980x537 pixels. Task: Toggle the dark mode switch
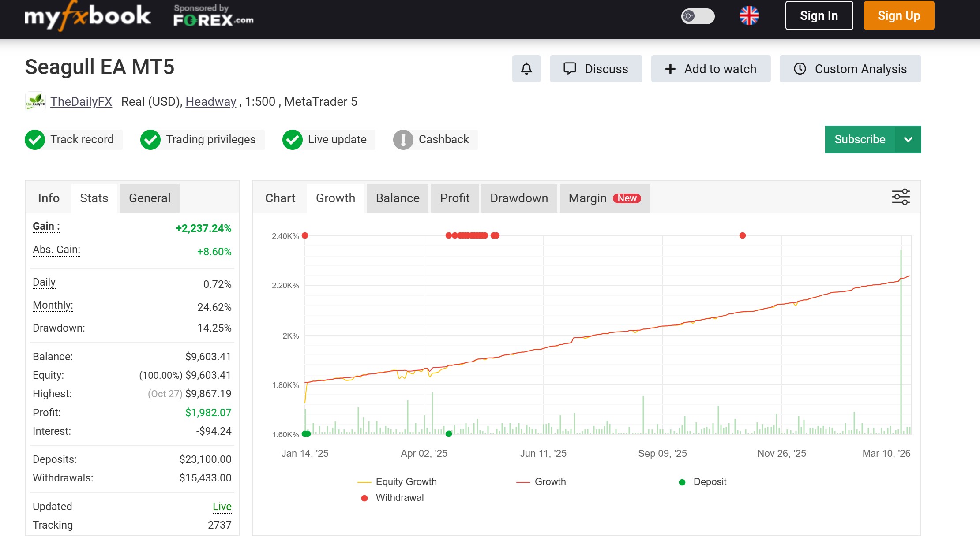[698, 16]
